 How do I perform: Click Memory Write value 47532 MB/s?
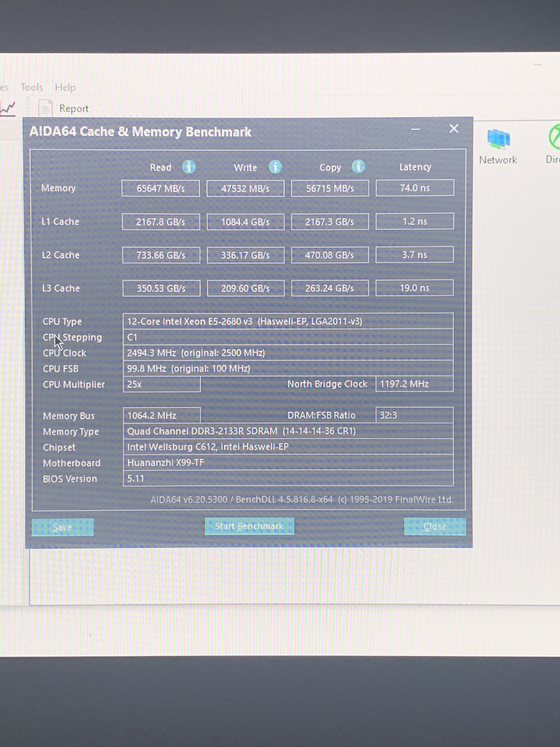(245, 189)
